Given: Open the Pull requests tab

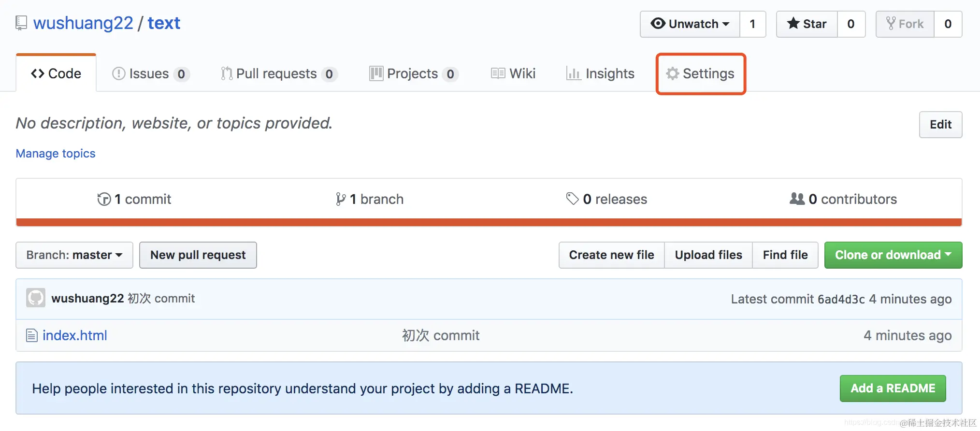Looking at the screenshot, I should (x=277, y=73).
